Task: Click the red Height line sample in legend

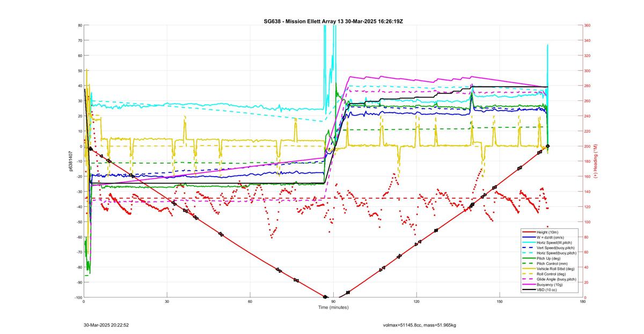Action: (528, 232)
